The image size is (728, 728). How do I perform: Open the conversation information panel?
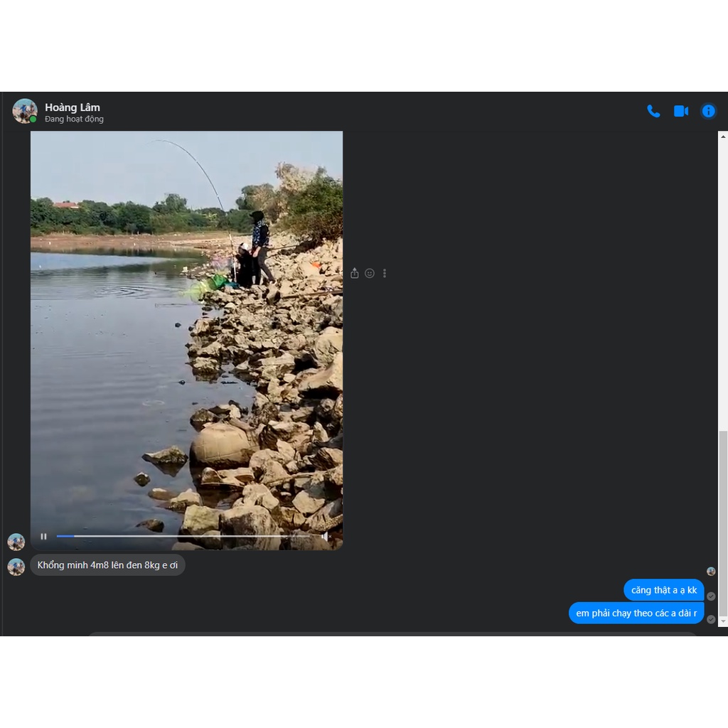click(708, 111)
